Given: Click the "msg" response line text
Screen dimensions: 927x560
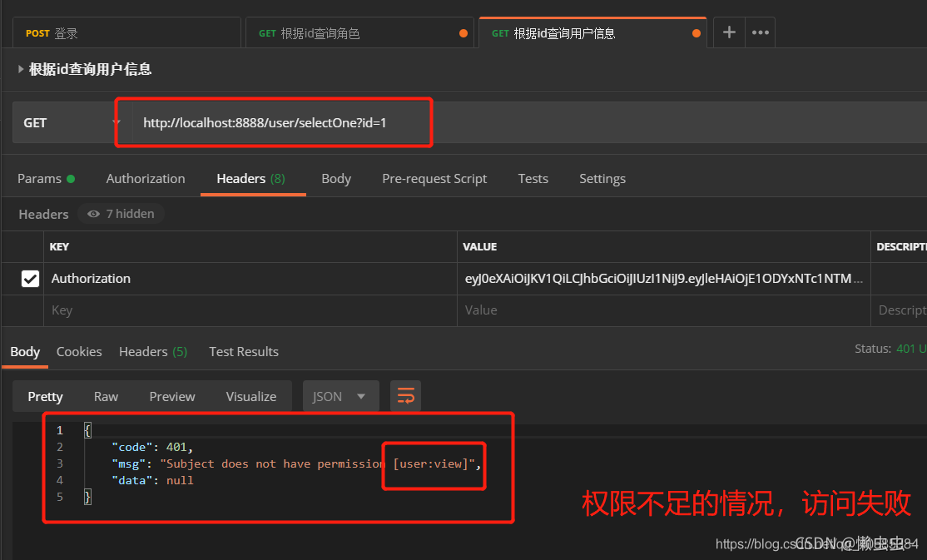Looking at the screenshot, I should [296, 463].
